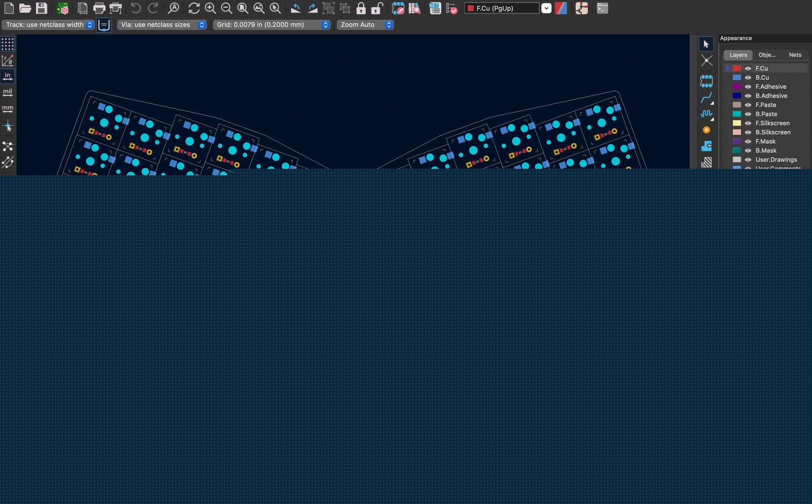Hide the B.Cu layer
This screenshot has width=812, height=504.
pyautogui.click(x=748, y=78)
